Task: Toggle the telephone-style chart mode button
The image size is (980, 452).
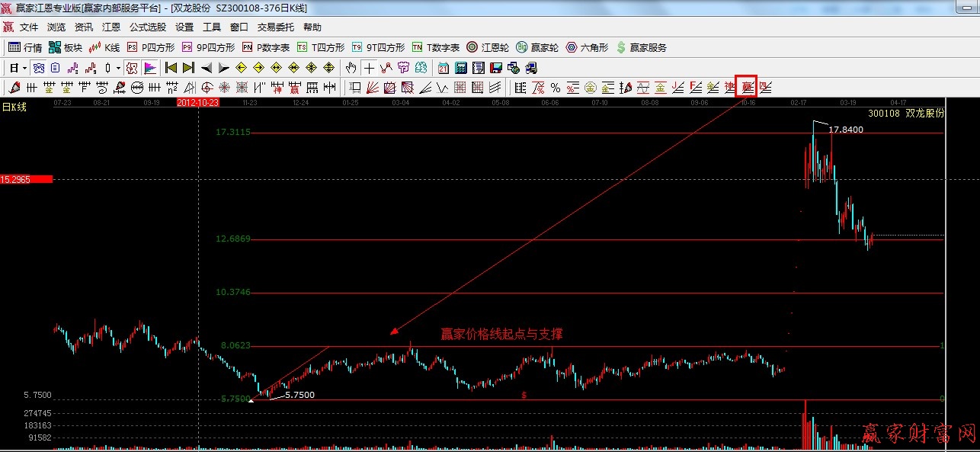Action: [38, 68]
